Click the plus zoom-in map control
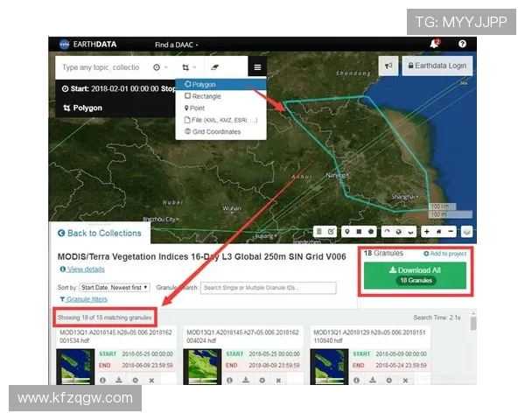Viewport: 525px width, 420px height. click(x=425, y=232)
